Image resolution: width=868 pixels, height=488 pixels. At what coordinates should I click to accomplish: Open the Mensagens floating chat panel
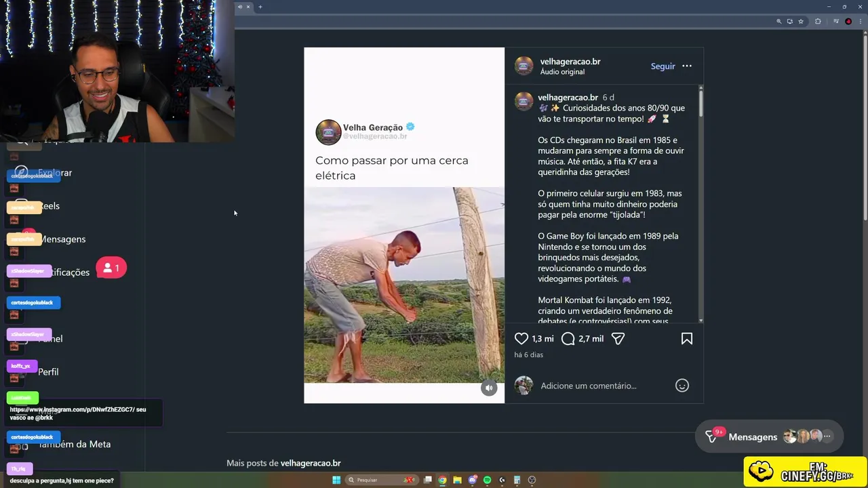[x=769, y=436]
